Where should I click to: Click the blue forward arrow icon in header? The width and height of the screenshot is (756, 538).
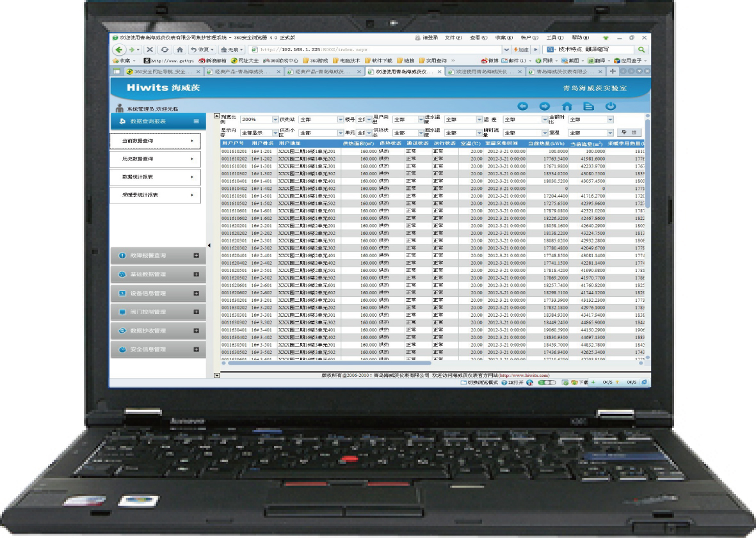[545, 106]
